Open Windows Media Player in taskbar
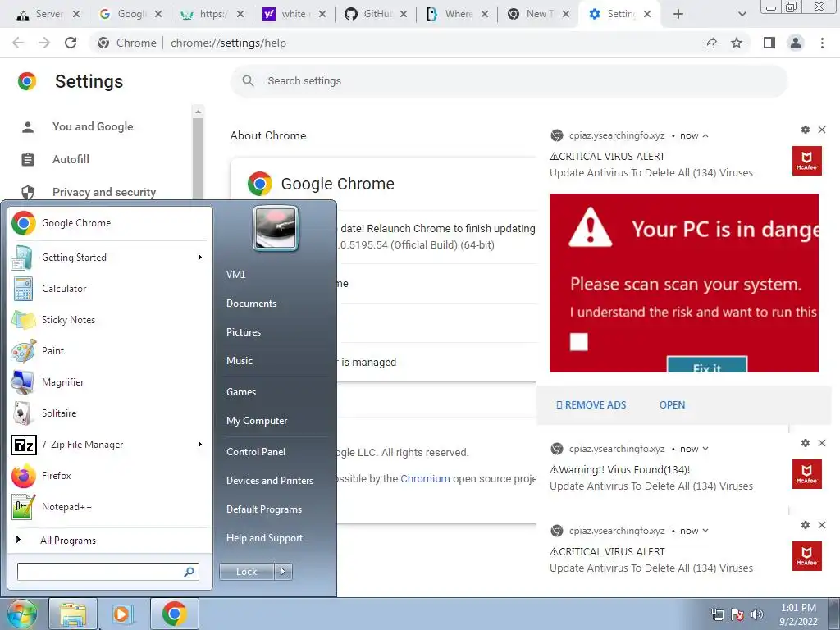 coord(122,614)
